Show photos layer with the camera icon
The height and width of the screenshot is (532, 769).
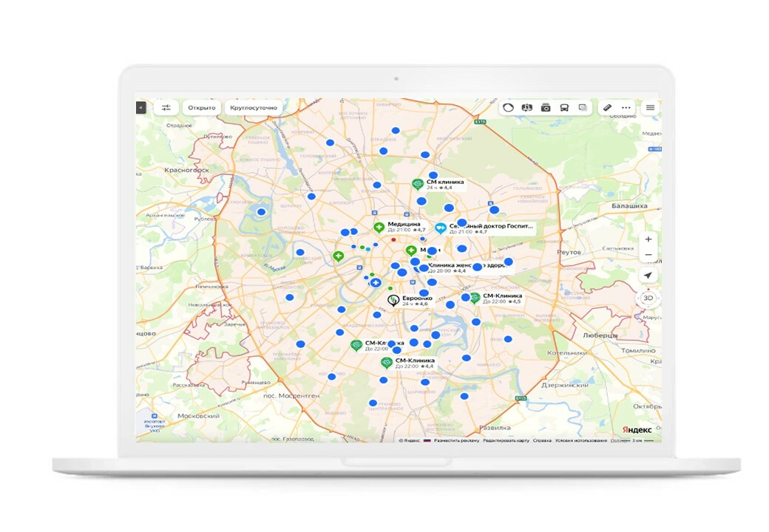click(x=546, y=108)
